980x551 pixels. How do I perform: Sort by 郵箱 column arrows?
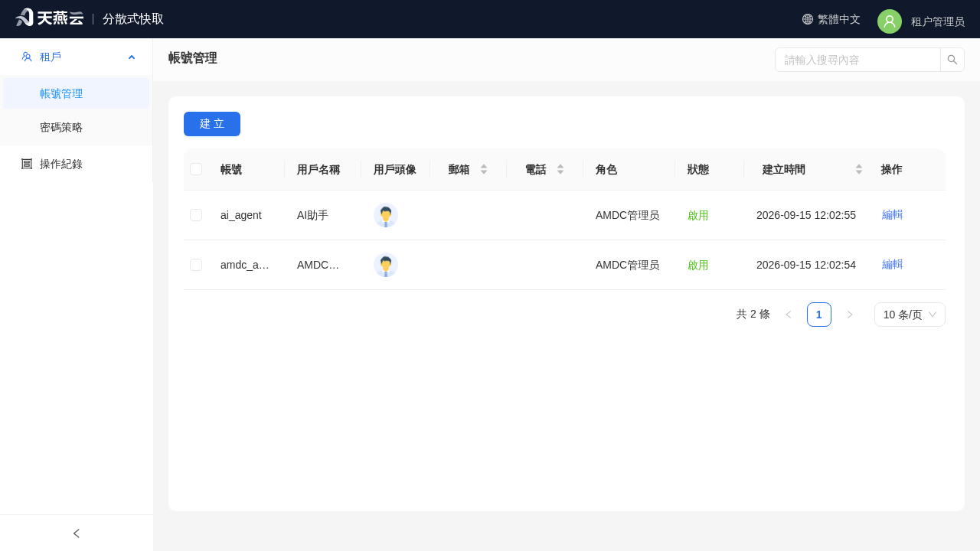[x=484, y=169]
